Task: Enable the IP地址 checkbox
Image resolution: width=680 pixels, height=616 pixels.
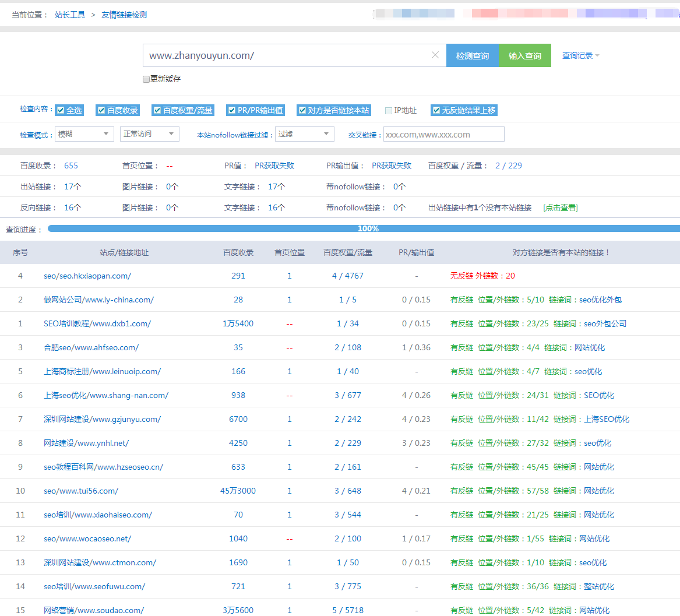Action: point(389,111)
